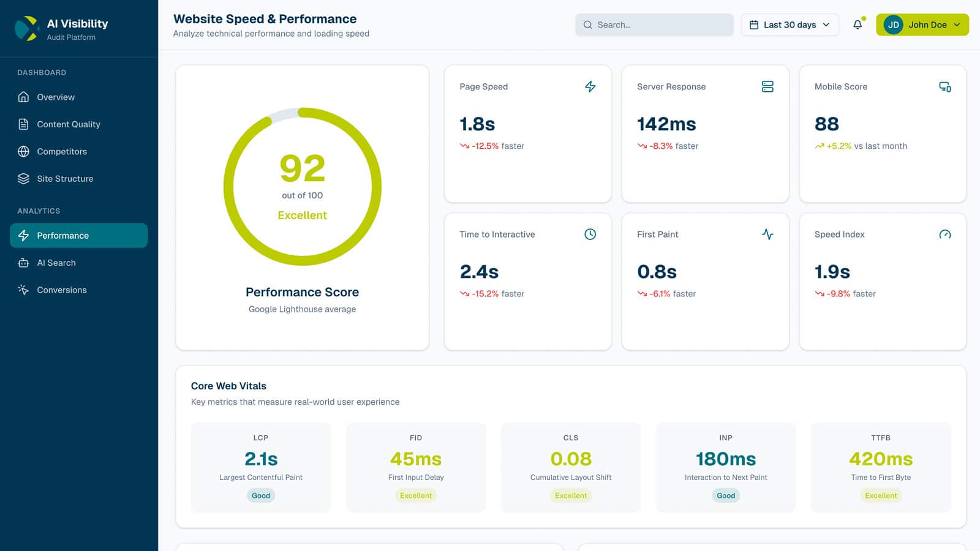Viewport: 980px width, 551px height.
Task: Click the Time to Interactive clock icon
Action: [x=590, y=234]
